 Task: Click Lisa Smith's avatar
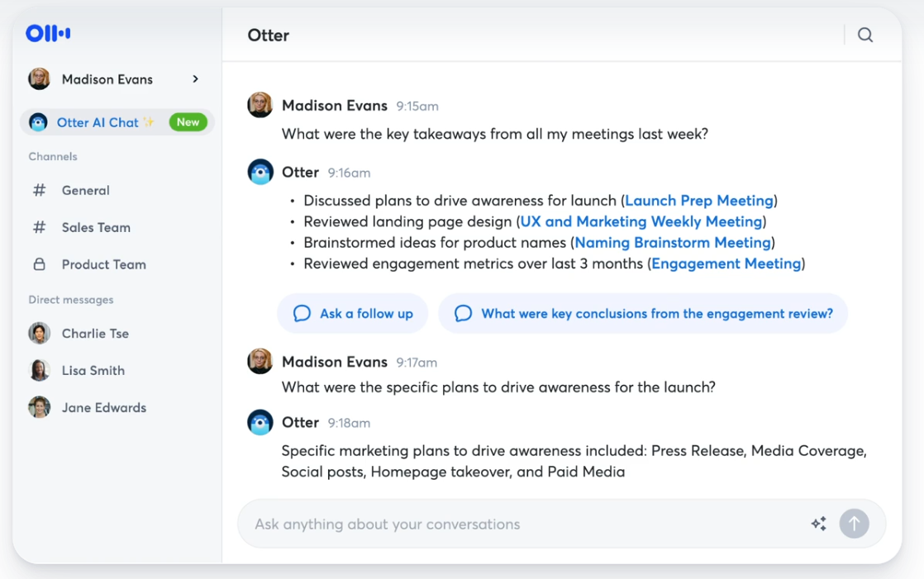40,371
